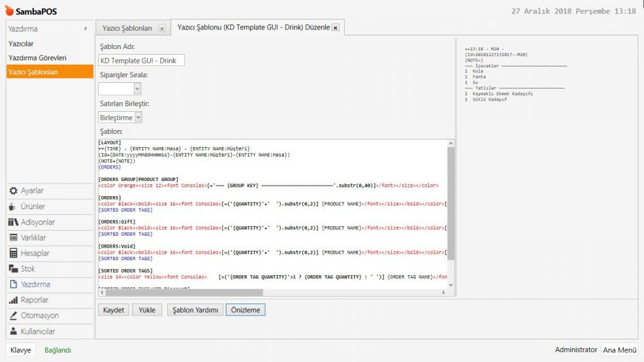This screenshot has width=644, height=362.
Task: Open Hesaplar calculator icon
Action: (13, 253)
